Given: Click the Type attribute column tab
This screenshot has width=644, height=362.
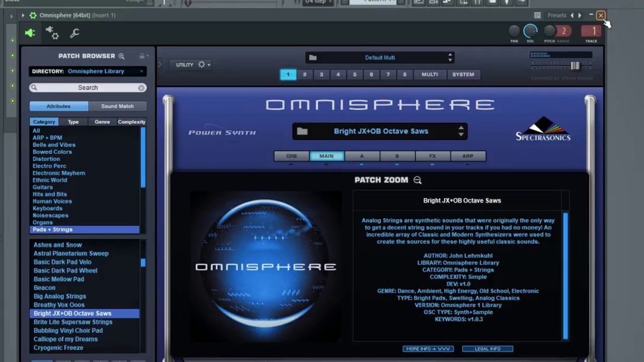Looking at the screenshot, I should click(x=73, y=122).
